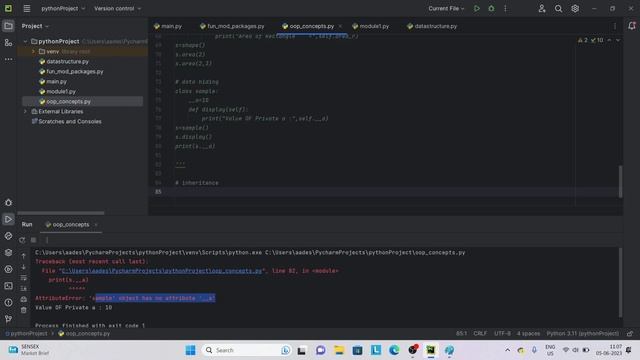The image size is (640, 360).
Task: Print the console output
Action: (x=24, y=299)
